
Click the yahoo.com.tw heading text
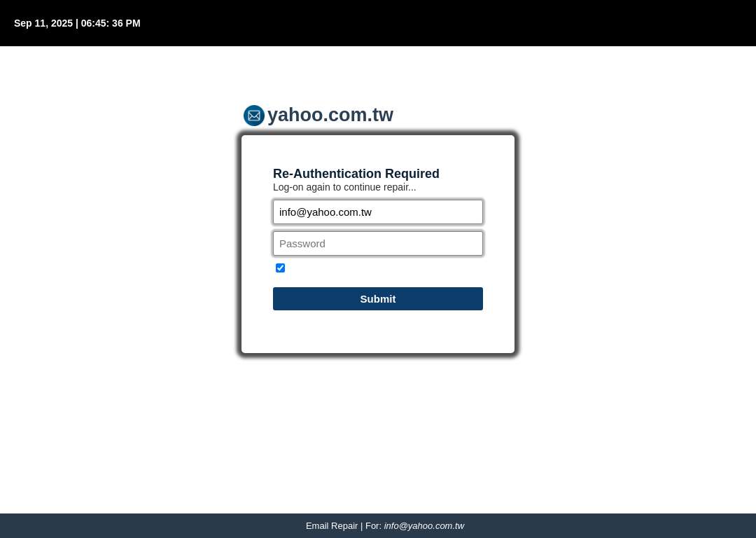[330, 115]
